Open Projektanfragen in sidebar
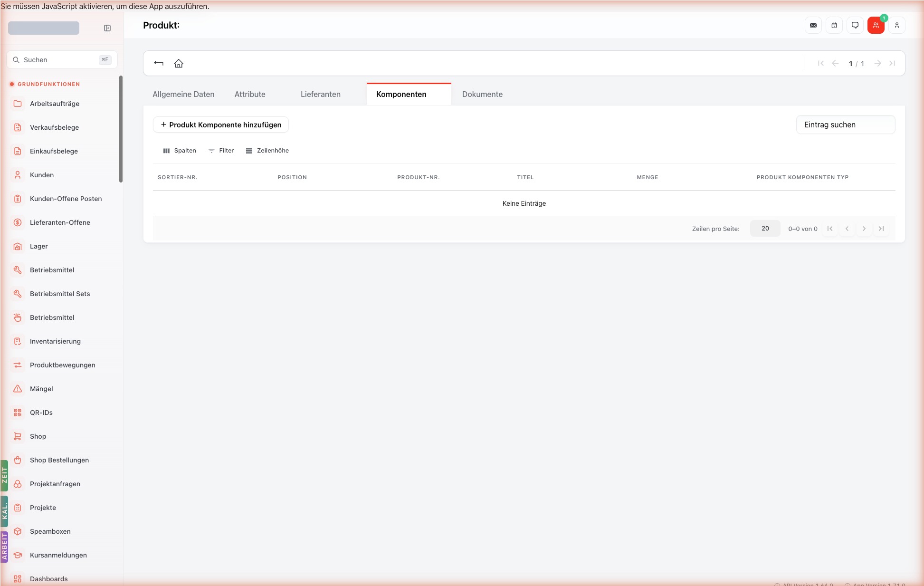 (55, 484)
